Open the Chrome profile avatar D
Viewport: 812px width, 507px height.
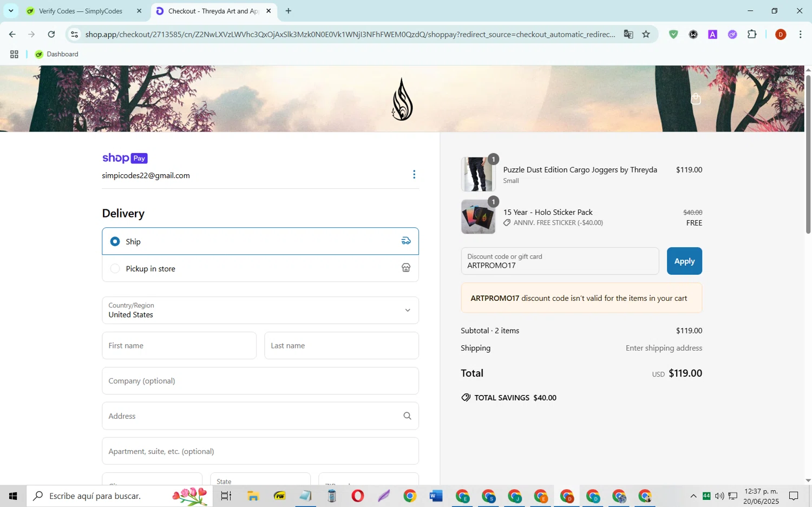click(x=781, y=34)
